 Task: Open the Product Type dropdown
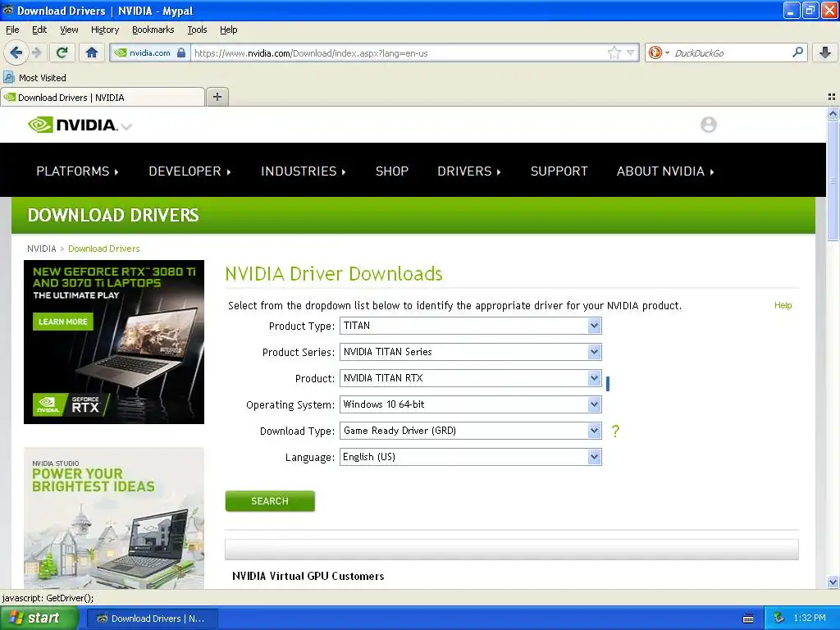point(470,326)
